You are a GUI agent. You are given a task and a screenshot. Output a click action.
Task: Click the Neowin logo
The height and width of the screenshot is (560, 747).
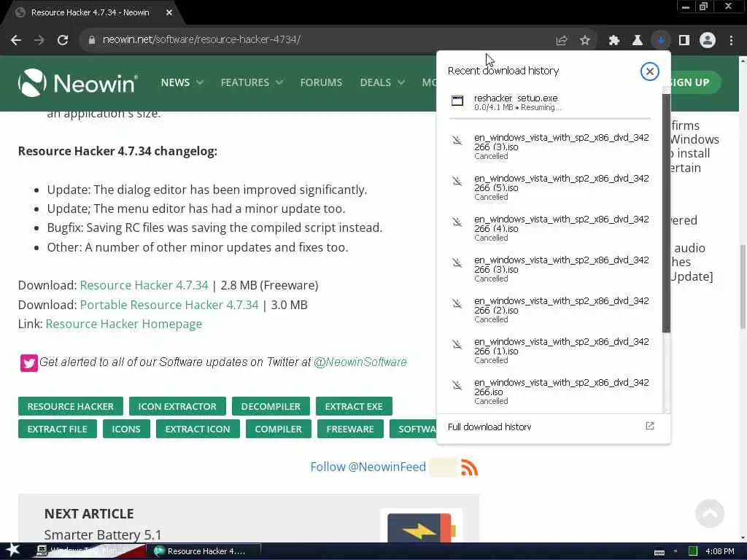point(78,83)
